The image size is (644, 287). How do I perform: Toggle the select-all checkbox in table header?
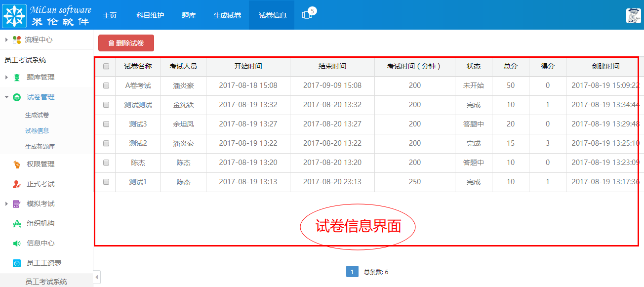point(105,66)
